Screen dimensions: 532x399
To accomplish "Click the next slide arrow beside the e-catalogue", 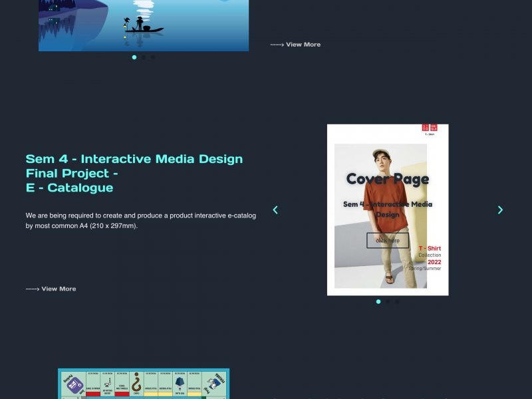I will pyautogui.click(x=500, y=210).
